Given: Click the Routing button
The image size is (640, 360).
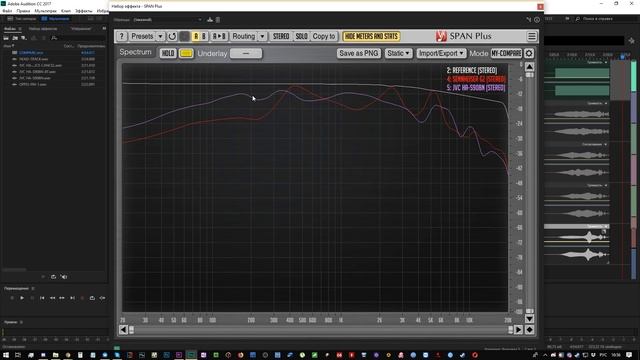Looking at the screenshot, I should pos(244,36).
